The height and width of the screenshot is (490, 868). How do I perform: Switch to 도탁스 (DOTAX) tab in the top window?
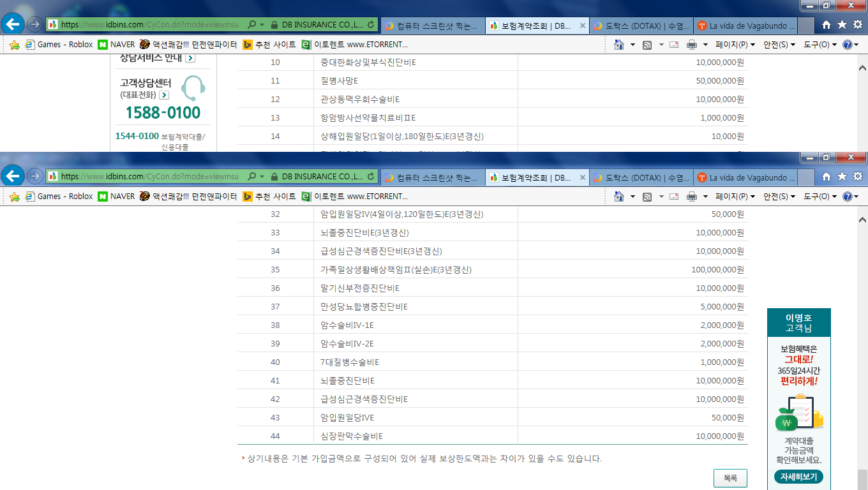[x=640, y=26]
